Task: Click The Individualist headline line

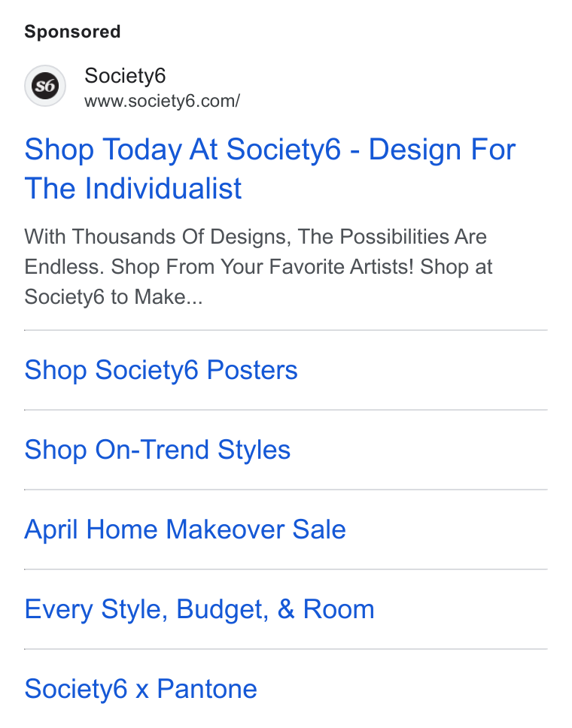Action: click(133, 189)
